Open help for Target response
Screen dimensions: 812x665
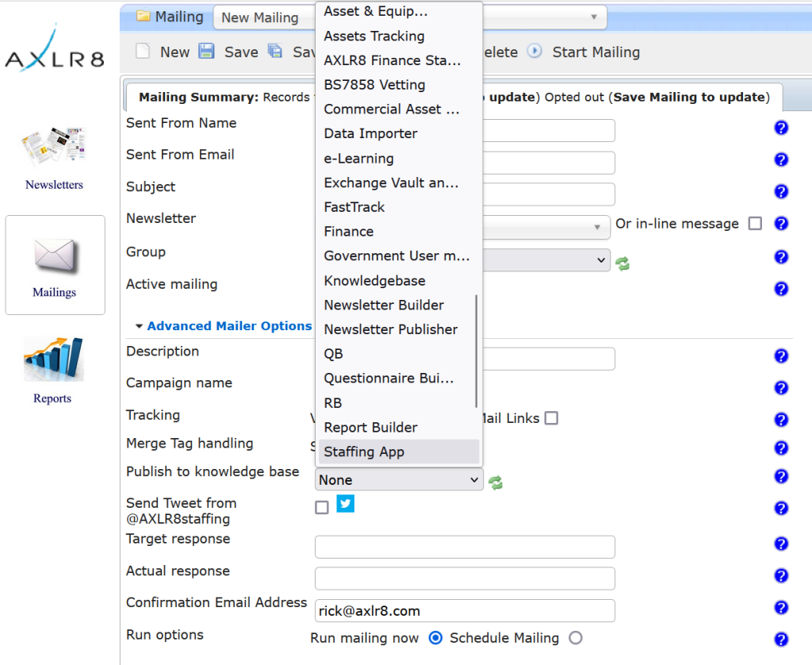tap(781, 544)
